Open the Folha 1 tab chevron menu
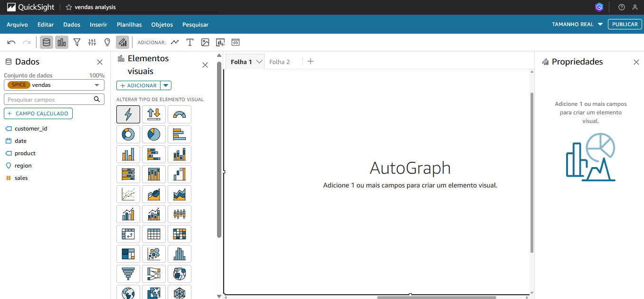The image size is (644, 299). pos(259,62)
